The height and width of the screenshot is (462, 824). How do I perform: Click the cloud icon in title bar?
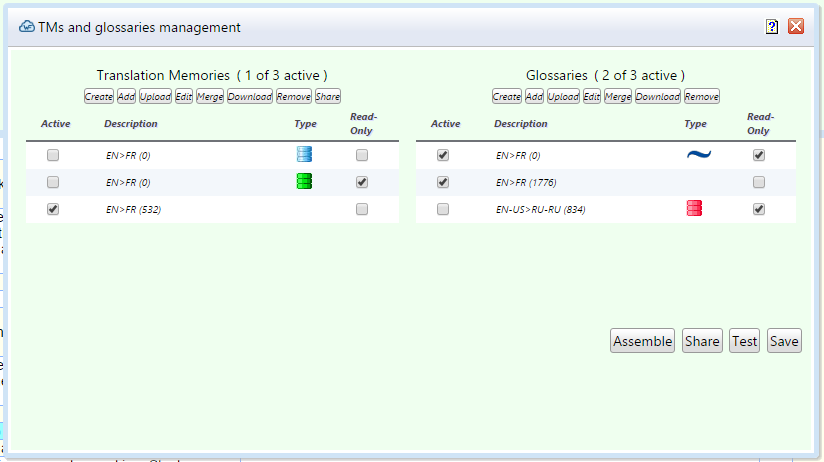[27, 27]
